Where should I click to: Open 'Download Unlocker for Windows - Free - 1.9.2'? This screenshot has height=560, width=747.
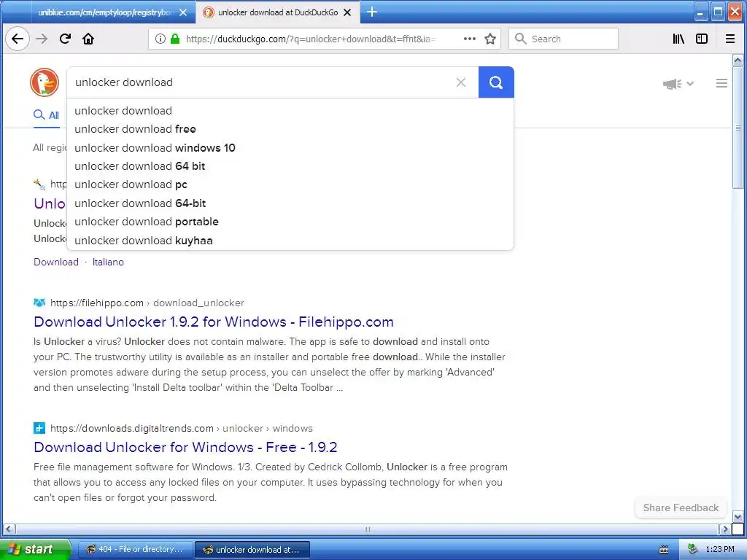point(185,447)
